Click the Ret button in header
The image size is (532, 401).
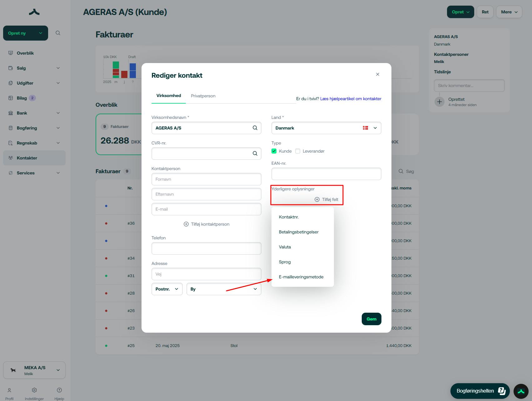click(x=485, y=12)
